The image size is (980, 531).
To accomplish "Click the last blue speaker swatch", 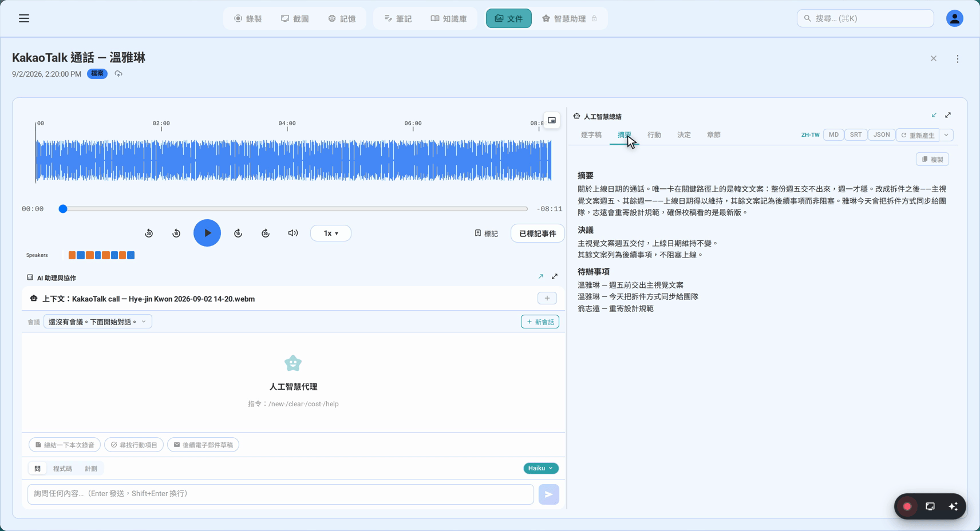I will click(131, 255).
